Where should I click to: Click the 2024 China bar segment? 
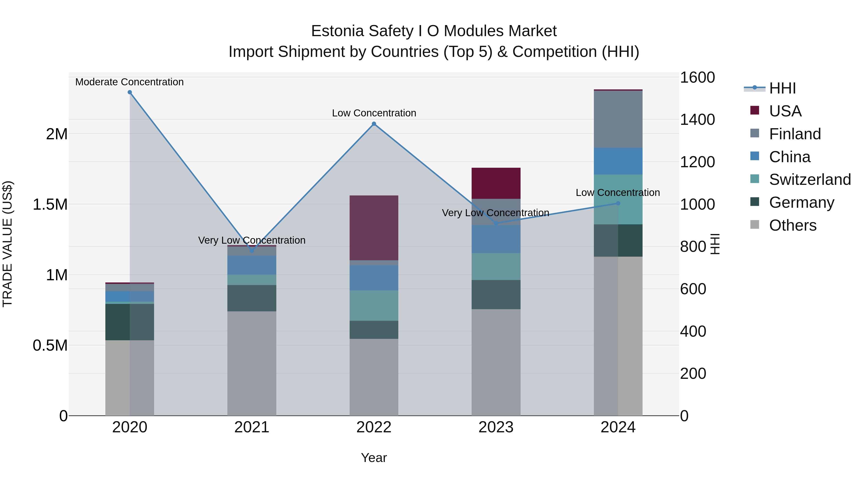(x=618, y=161)
